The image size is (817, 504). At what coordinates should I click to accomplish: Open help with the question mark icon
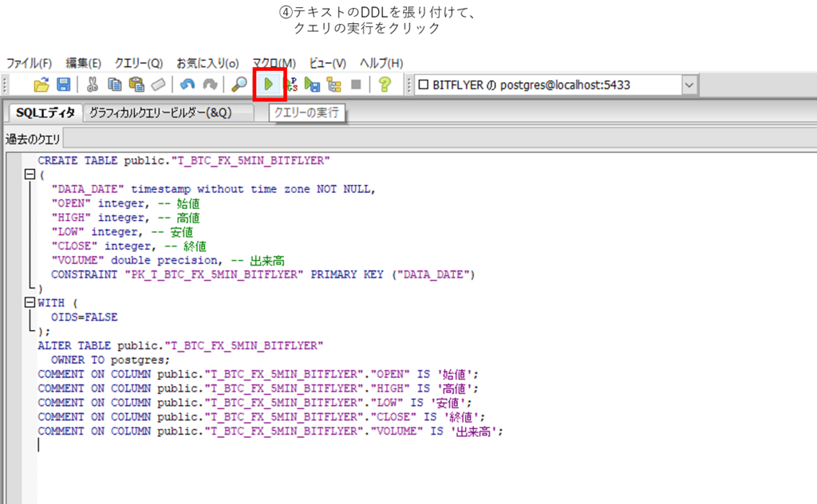(385, 85)
